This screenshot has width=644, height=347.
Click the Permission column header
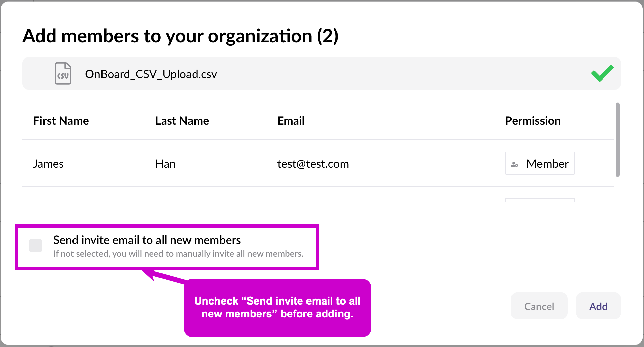click(x=533, y=121)
